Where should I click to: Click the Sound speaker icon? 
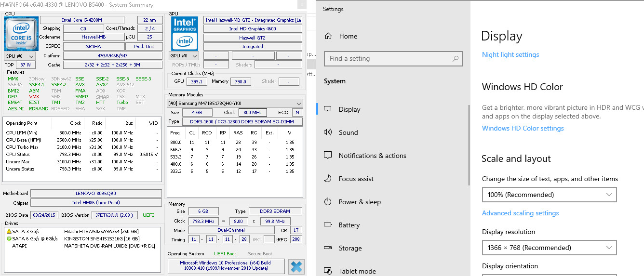tap(328, 132)
